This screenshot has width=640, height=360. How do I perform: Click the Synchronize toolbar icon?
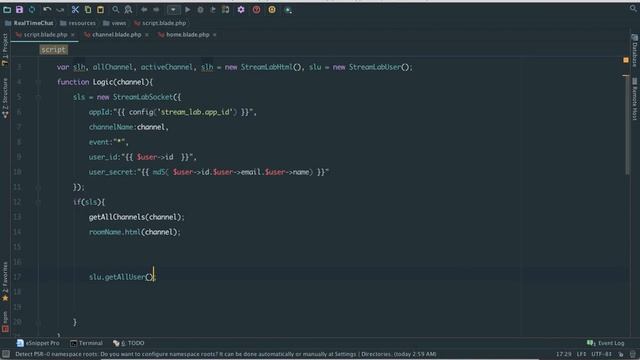32,9
